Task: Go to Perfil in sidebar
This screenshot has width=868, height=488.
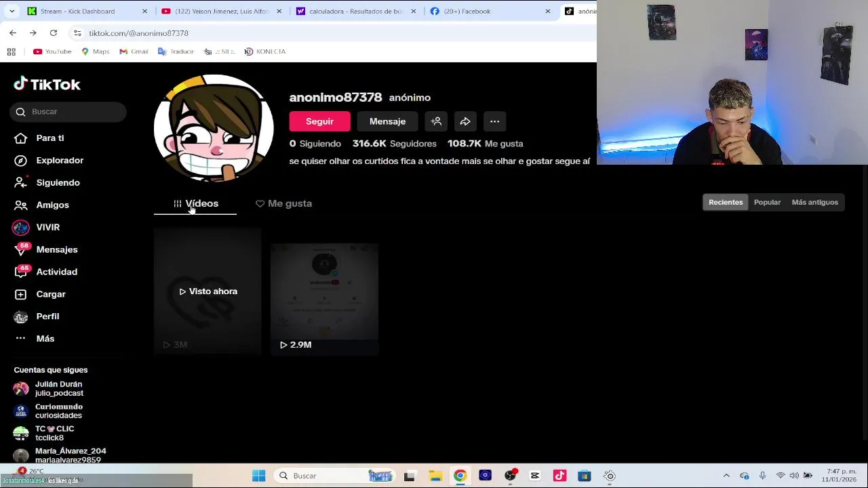Action: click(x=37, y=317)
